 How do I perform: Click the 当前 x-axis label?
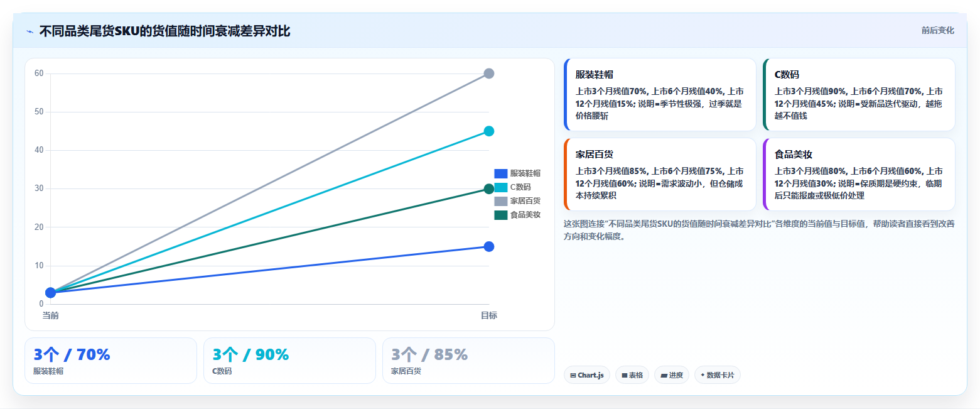pos(51,315)
